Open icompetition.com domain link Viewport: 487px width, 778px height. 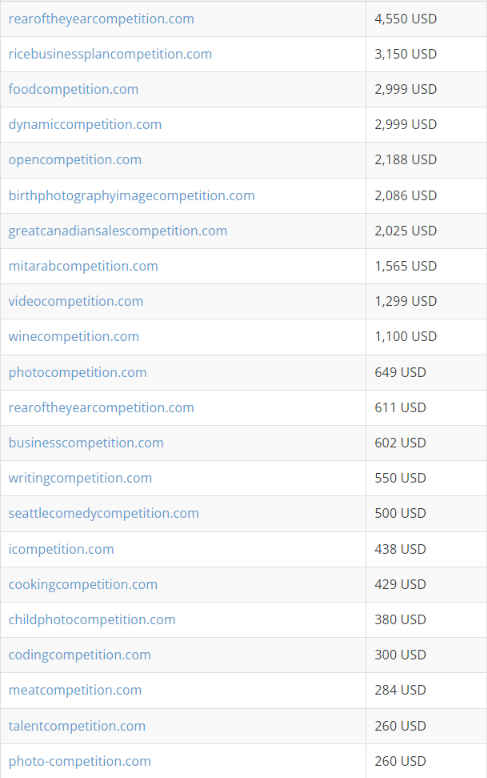tap(61, 549)
